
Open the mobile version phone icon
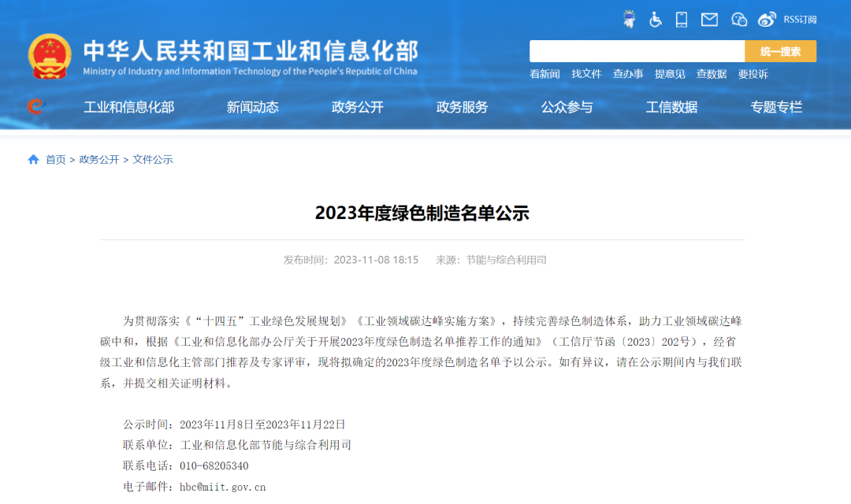(x=681, y=19)
